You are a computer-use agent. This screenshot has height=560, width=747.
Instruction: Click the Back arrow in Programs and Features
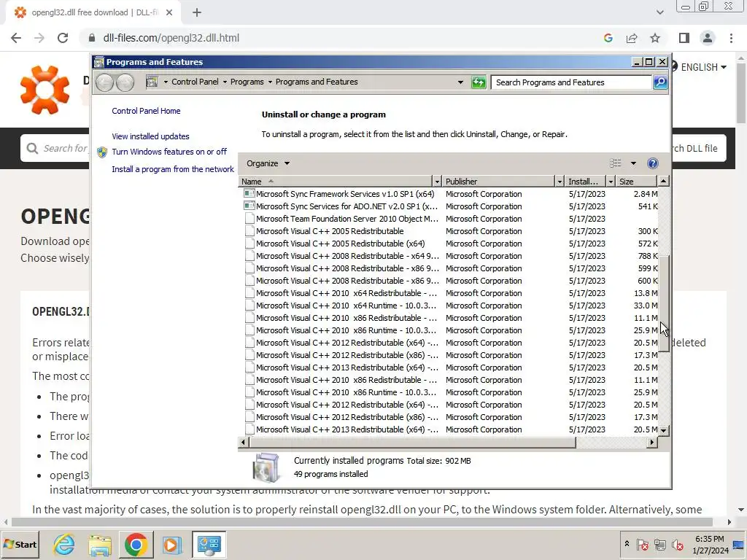[104, 82]
